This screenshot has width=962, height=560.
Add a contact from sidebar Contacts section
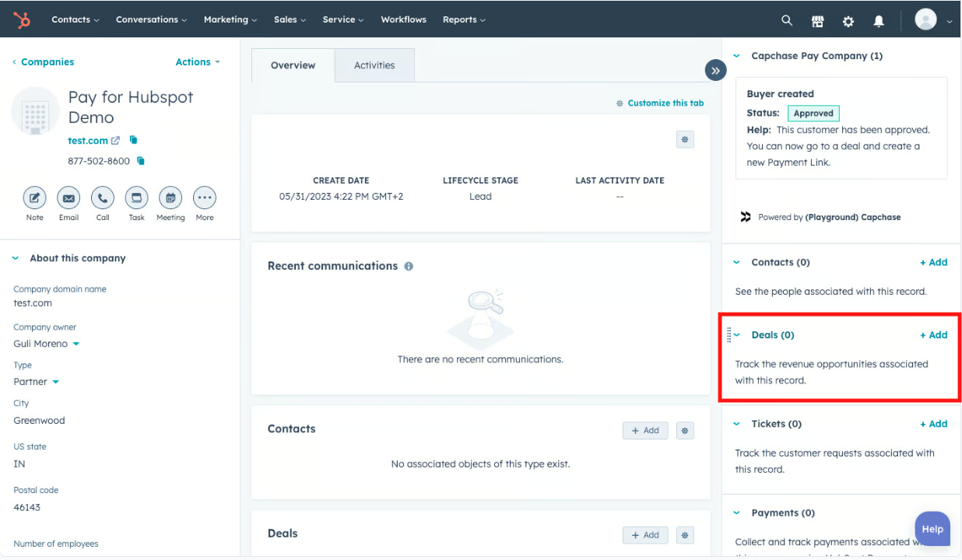point(934,263)
